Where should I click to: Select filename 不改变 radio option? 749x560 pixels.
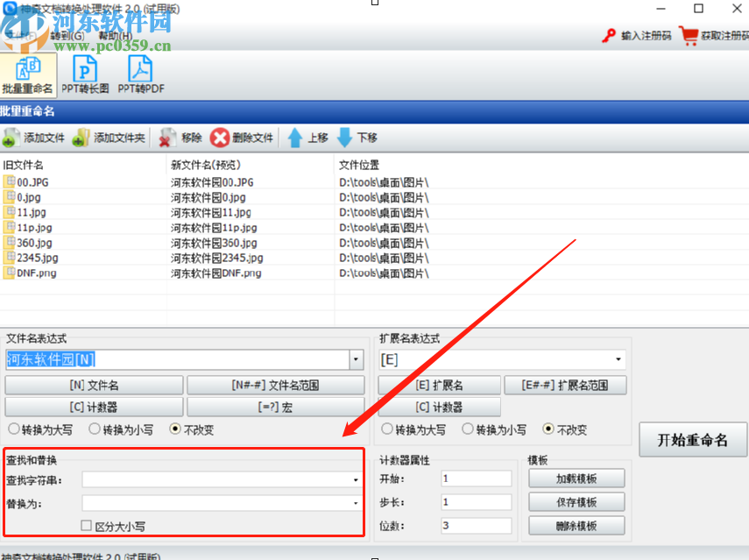(175, 429)
